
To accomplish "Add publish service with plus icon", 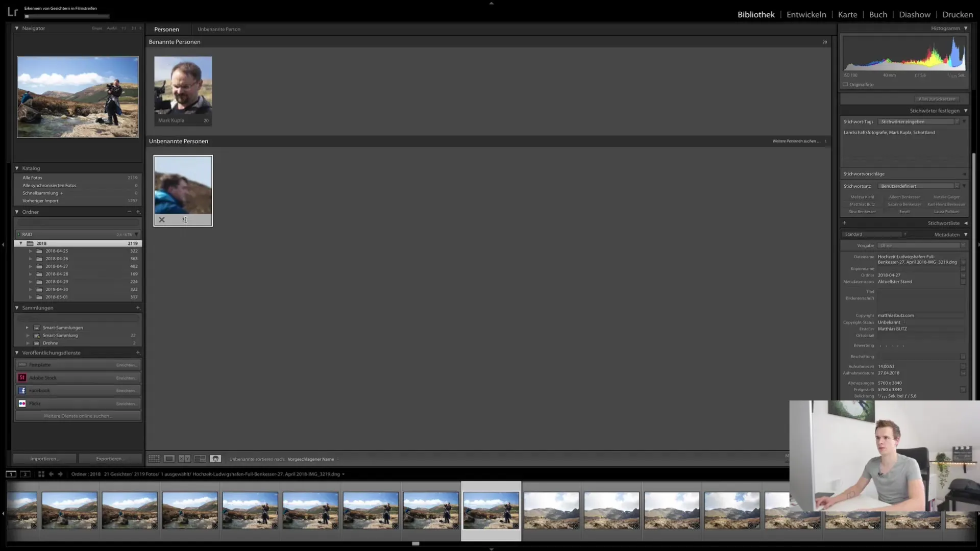I will [x=138, y=353].
